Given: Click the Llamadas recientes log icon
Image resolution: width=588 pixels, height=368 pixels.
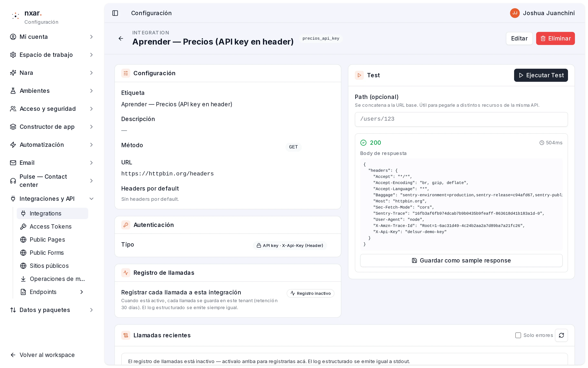Looking at the screenshot, I should tap(126, 335).
